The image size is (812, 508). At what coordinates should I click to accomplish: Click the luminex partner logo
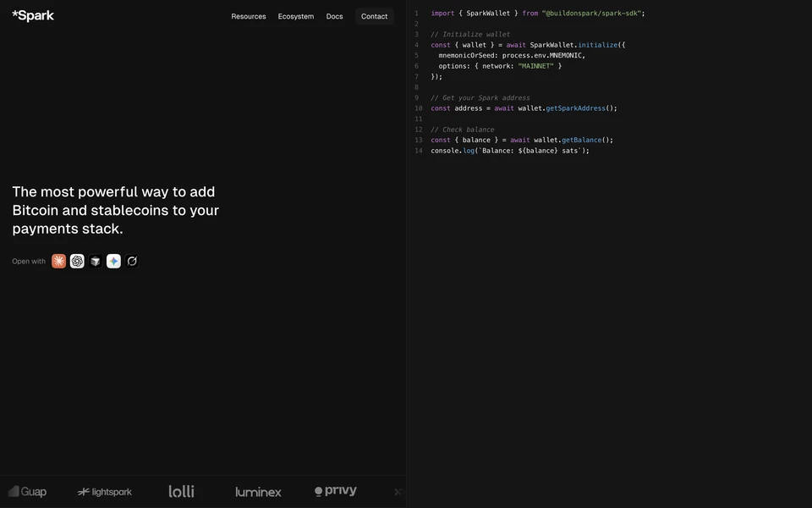pyautogui.click(x=258, y=492)
